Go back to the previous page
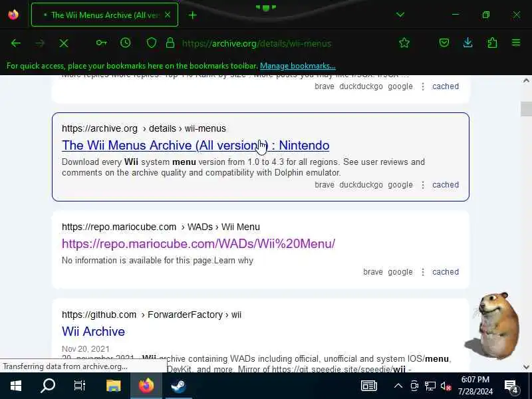The width and height of the screenshot is (532, 399). pos(15,43)
